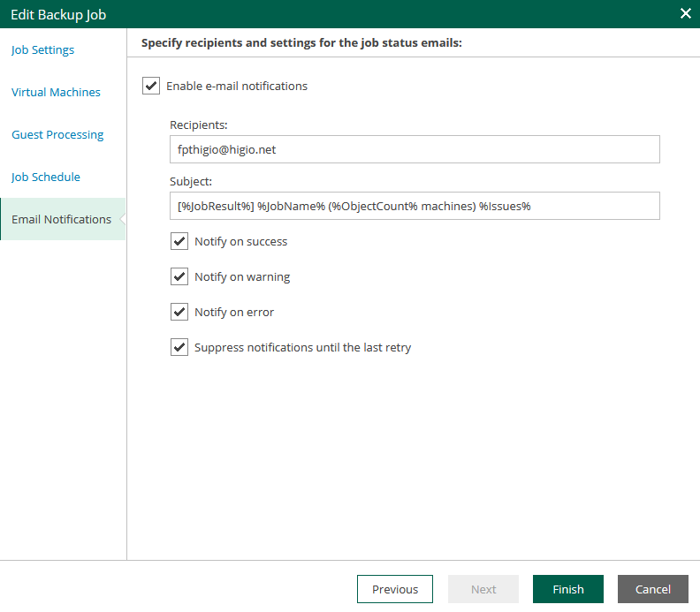This screenshot has height=612, width=700.
Task: Click the Previous button
Action: point(395,590)
